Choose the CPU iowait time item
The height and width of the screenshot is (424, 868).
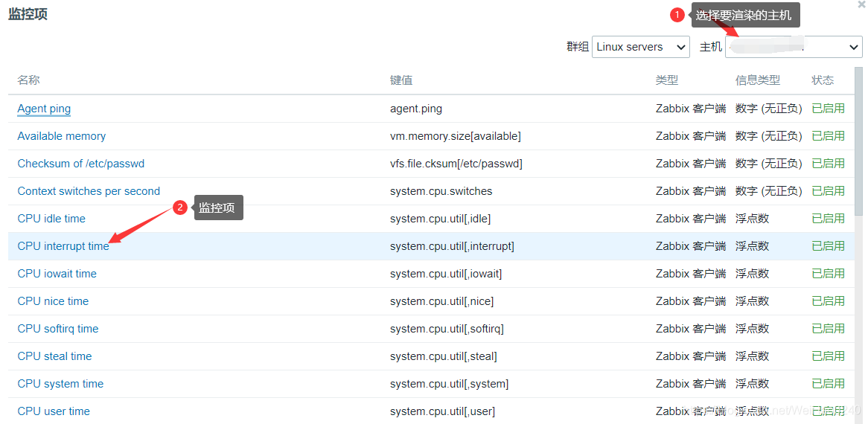click(57, 274)
